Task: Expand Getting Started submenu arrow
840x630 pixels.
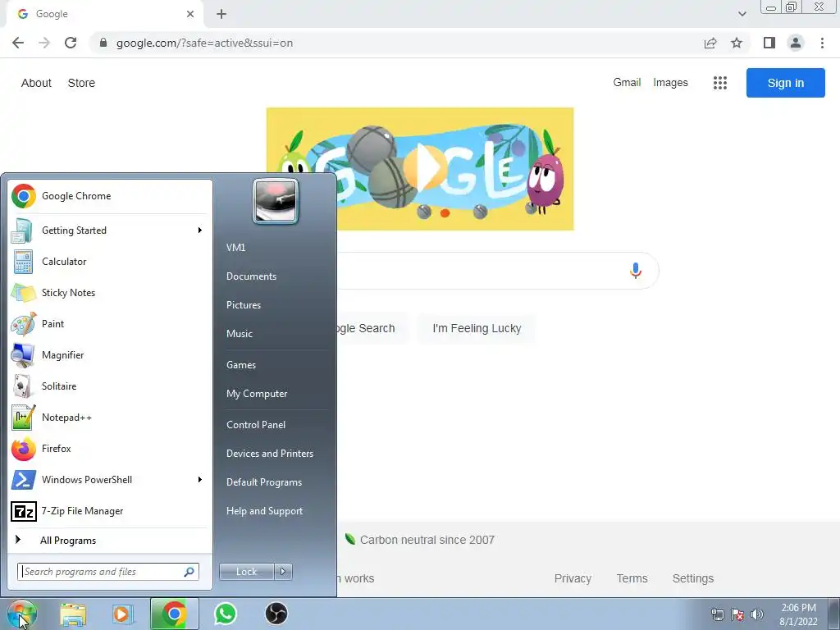Action: coord(200,231)
